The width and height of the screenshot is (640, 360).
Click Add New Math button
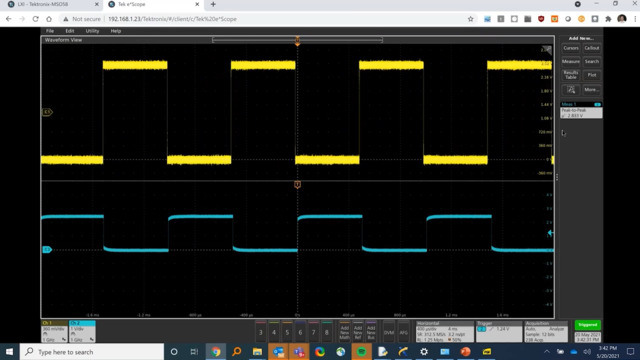point(344,332)
